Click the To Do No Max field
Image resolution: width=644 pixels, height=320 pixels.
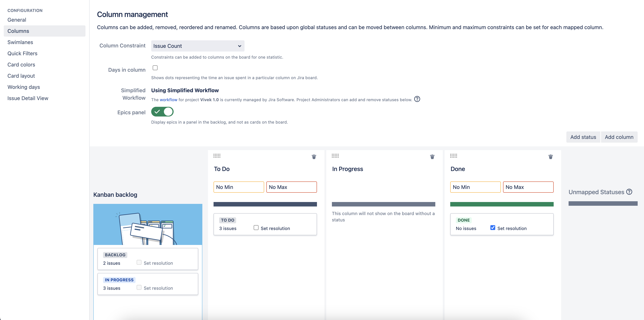point(291,187)
